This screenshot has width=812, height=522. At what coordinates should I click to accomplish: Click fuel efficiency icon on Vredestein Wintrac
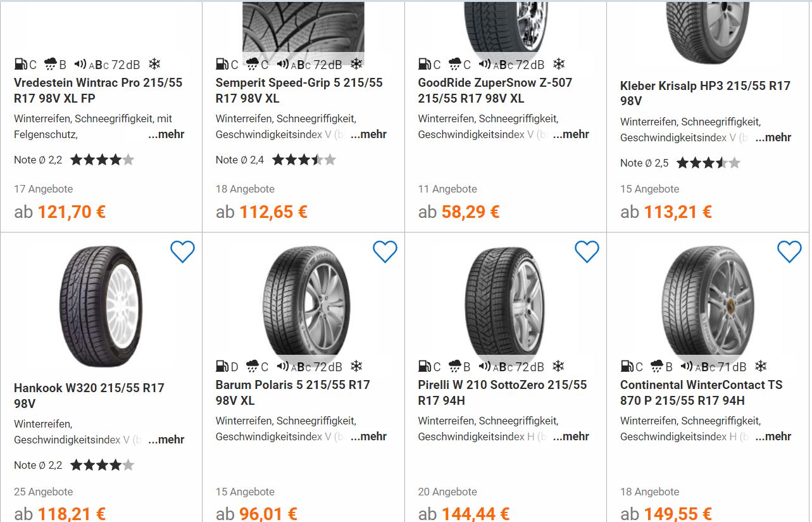(x=20, y=64)
